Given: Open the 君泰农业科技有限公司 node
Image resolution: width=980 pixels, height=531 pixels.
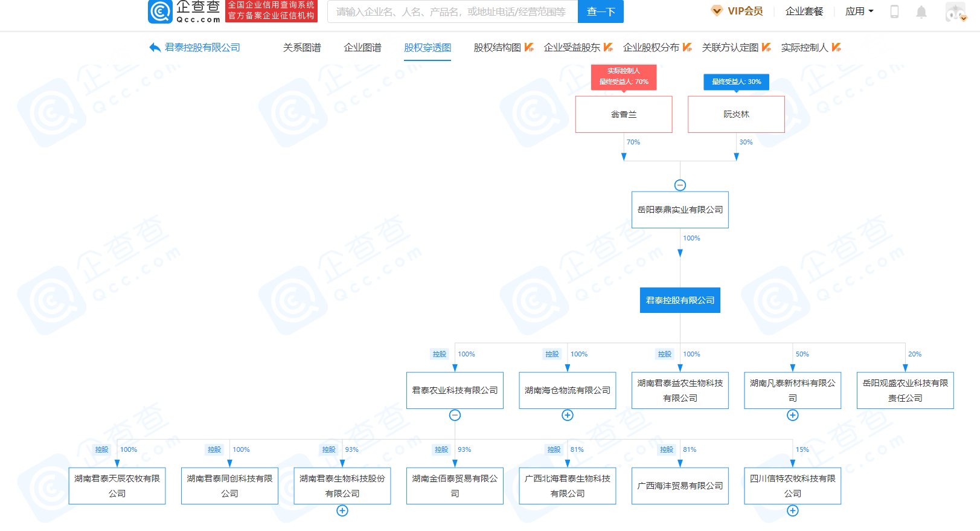Looking at the screenshot, I should pyautogui.click(x=455, y=390).
